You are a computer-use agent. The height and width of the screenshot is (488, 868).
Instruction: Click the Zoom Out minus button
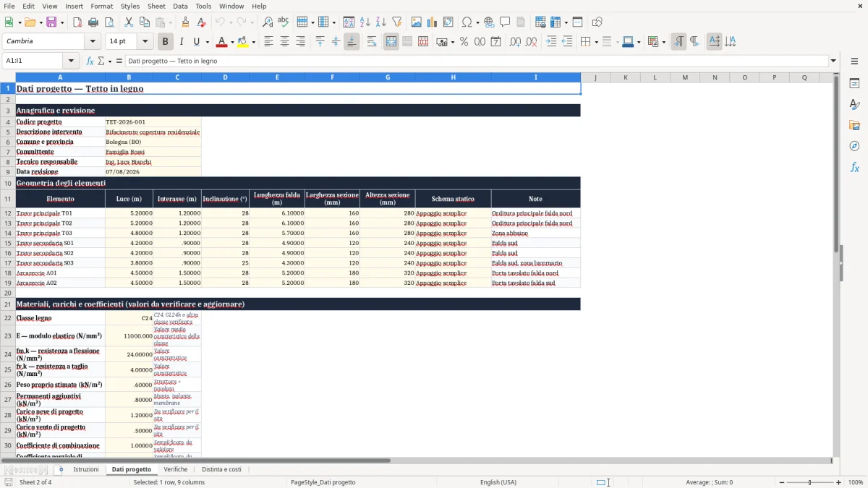pyautogui.click(x=780, y=482)
